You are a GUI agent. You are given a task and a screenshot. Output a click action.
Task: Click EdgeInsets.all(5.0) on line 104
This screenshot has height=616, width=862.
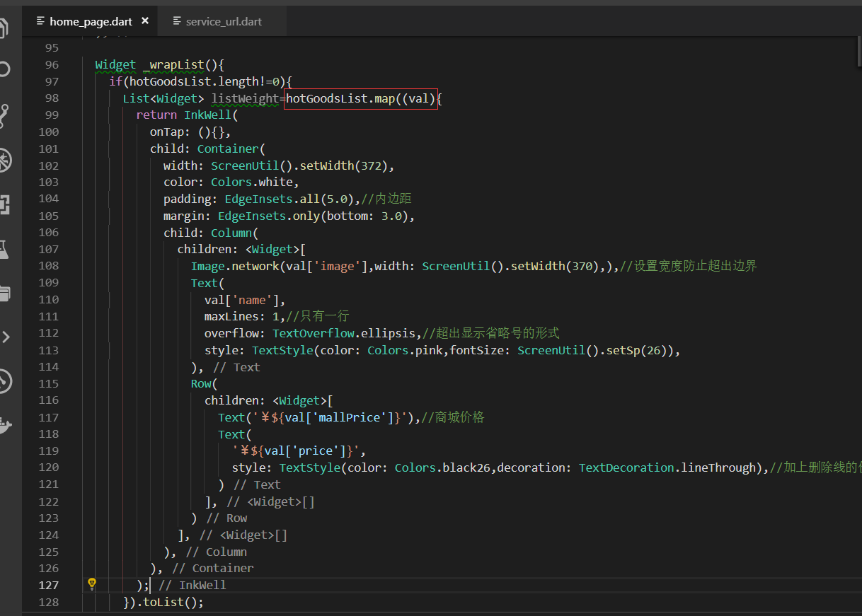(x=289, y=199)
